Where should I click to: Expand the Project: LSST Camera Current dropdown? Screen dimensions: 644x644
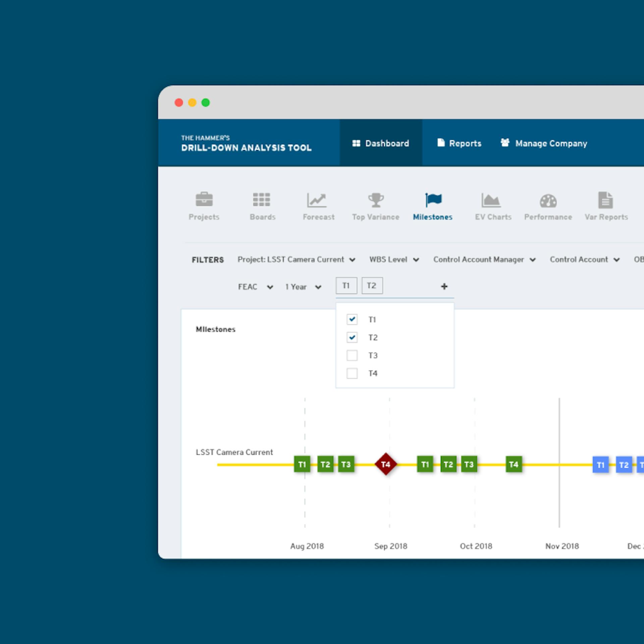tap(297, 260)
